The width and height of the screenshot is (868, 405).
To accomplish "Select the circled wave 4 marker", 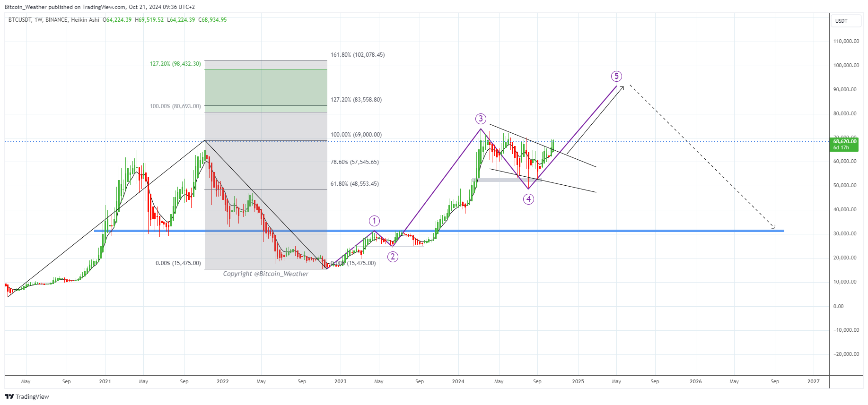I will (x=528, y=199).
